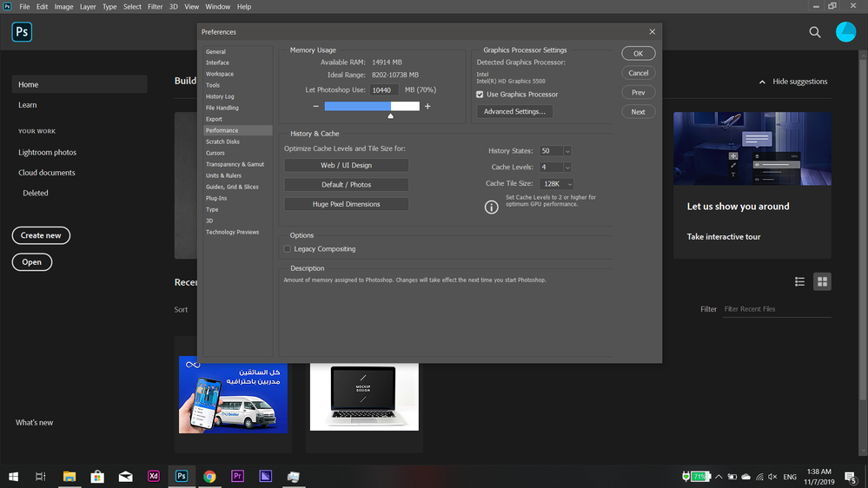The height and width of the screenshot is (488, 868).
Task: Open the Select menu
Action: tap(132, 7)
